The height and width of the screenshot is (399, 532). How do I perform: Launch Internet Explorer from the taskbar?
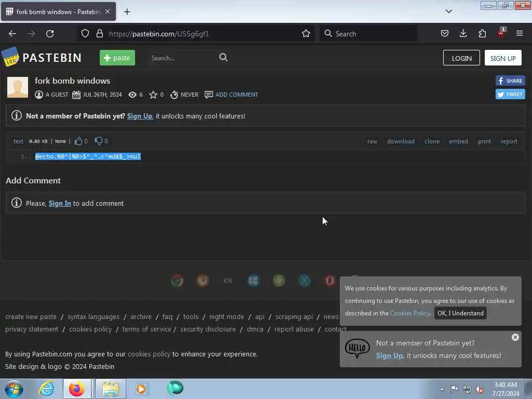(46, 389)
